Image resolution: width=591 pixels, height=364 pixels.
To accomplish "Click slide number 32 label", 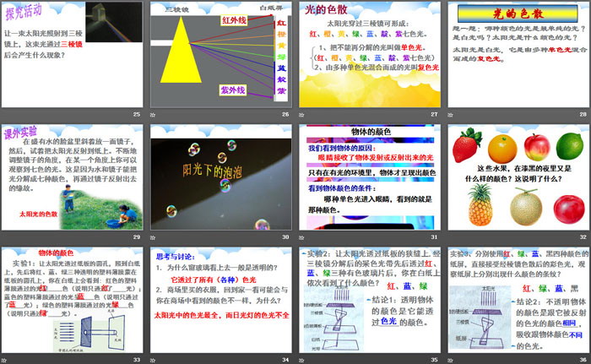I will [583, 237].
